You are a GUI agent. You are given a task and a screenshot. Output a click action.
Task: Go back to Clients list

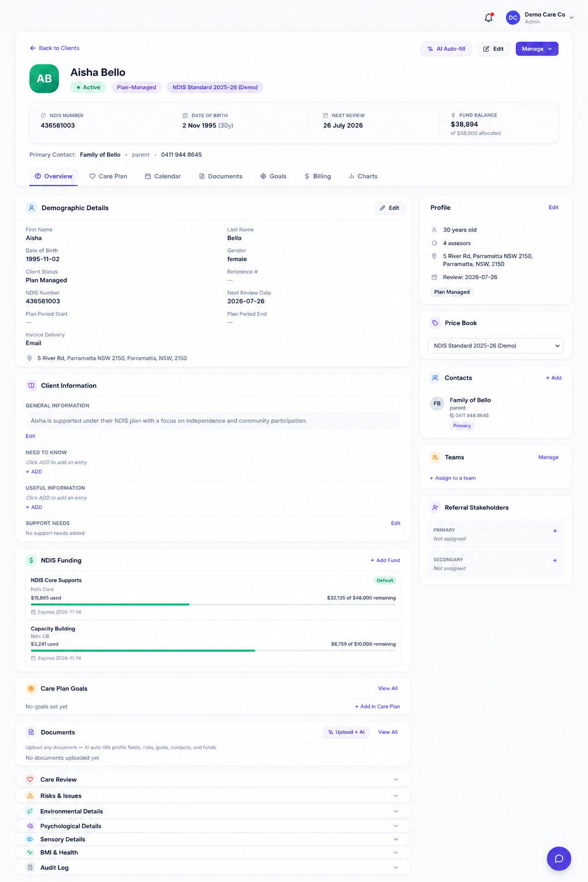[x=55, y=48]
